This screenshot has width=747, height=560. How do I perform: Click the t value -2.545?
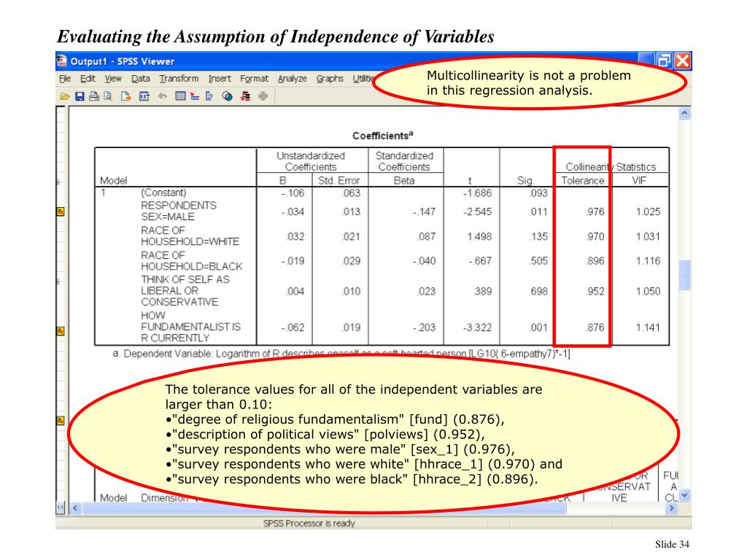[x=477, y=211]
